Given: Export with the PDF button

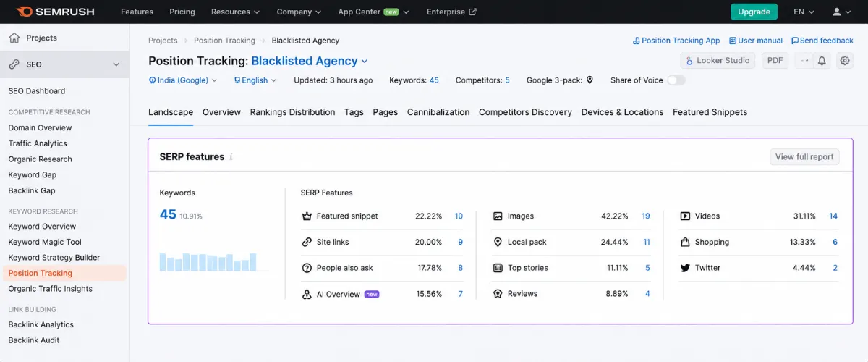Looking at the screenshot, I should coord(775,61).
